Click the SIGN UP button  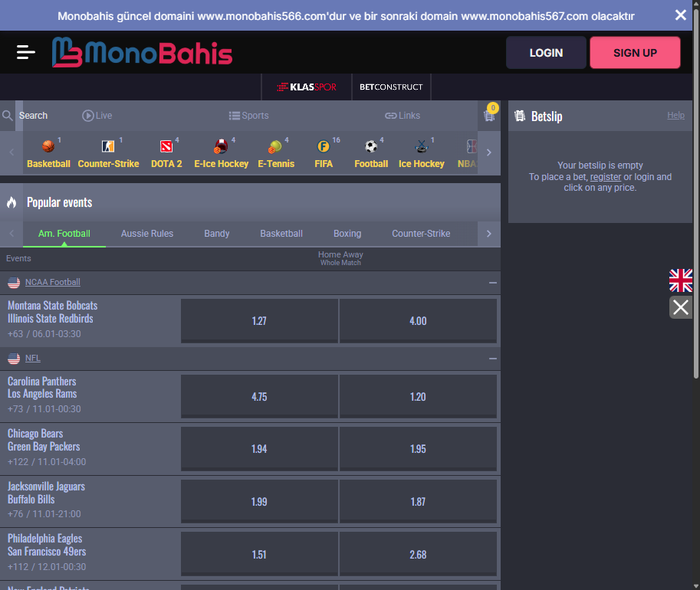(635, 53)
